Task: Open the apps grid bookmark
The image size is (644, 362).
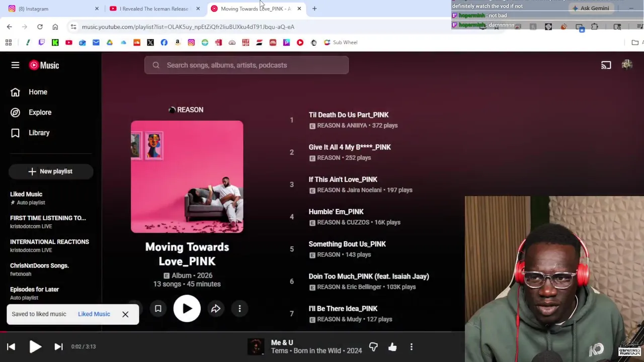Action: click(x=9, y=42)
